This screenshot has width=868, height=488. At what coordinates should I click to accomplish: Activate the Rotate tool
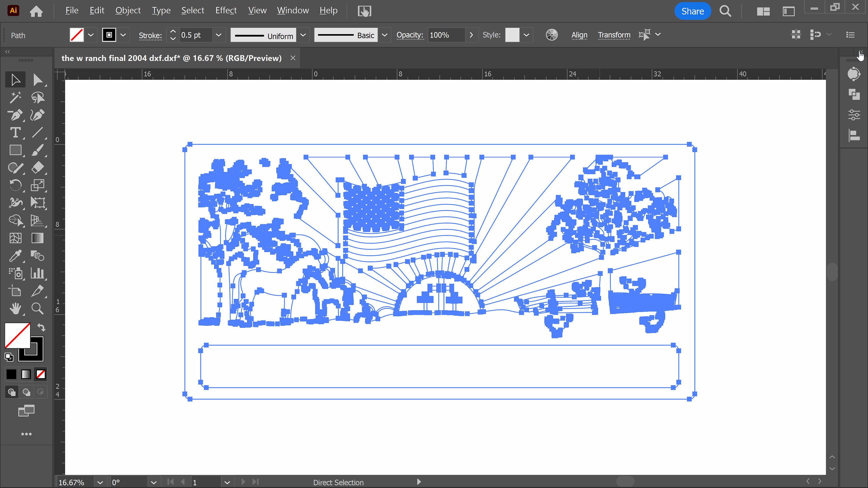point(15,186)
